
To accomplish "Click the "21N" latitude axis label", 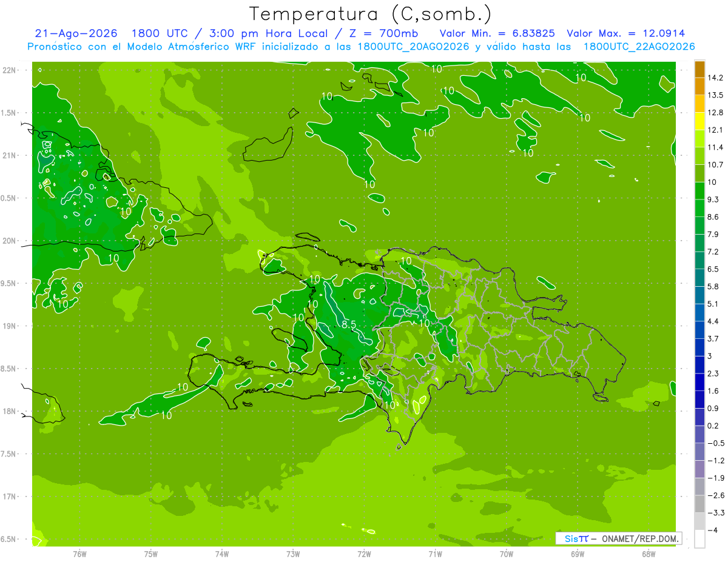I will pyautogui.click(x=10, y=156).
